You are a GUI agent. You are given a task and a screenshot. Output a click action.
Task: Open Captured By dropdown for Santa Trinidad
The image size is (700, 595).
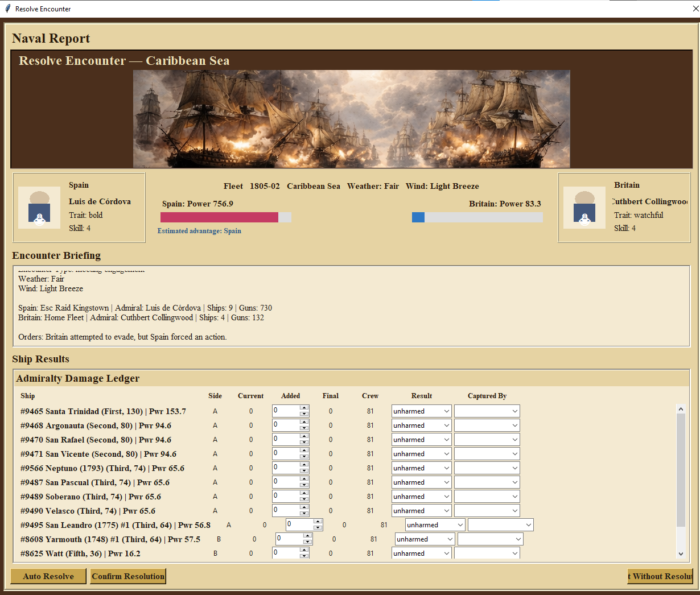tap(487, 411)
